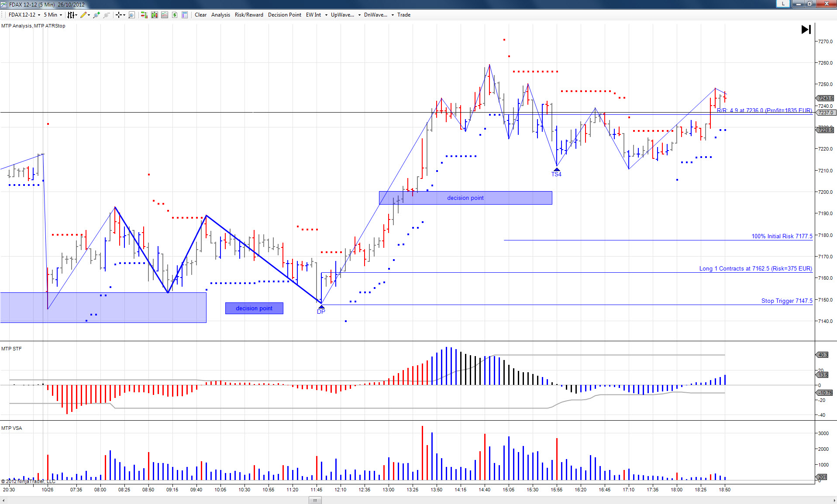This screenshot has width=837, height=504.
Task: Open the chart trader icon
Action: click(144, 15)
